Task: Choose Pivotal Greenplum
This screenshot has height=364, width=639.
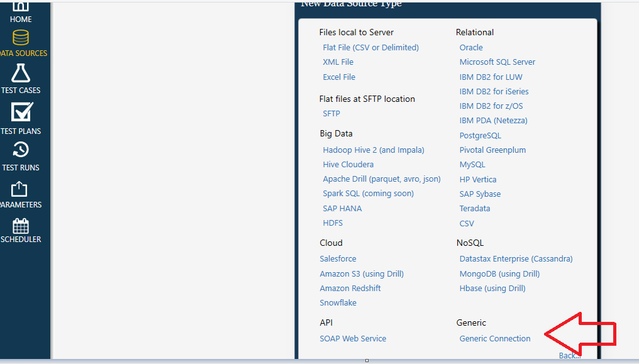Action: click(492, 150)
